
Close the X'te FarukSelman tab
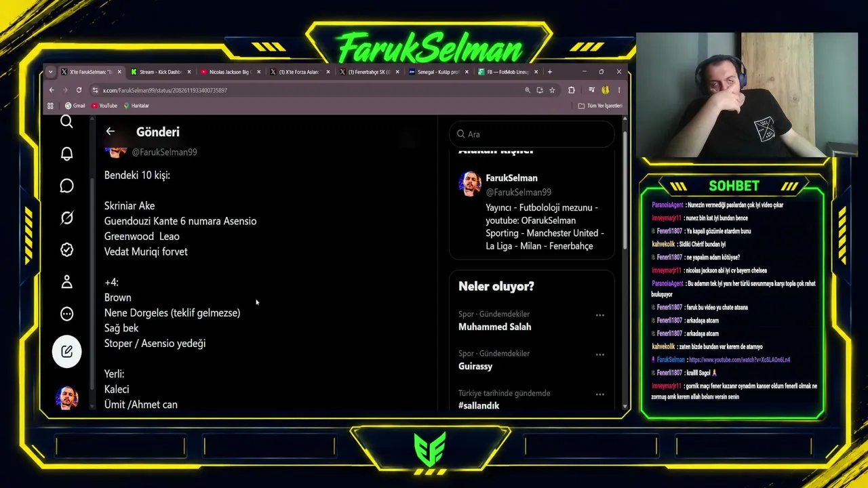[x=119, y=72]
